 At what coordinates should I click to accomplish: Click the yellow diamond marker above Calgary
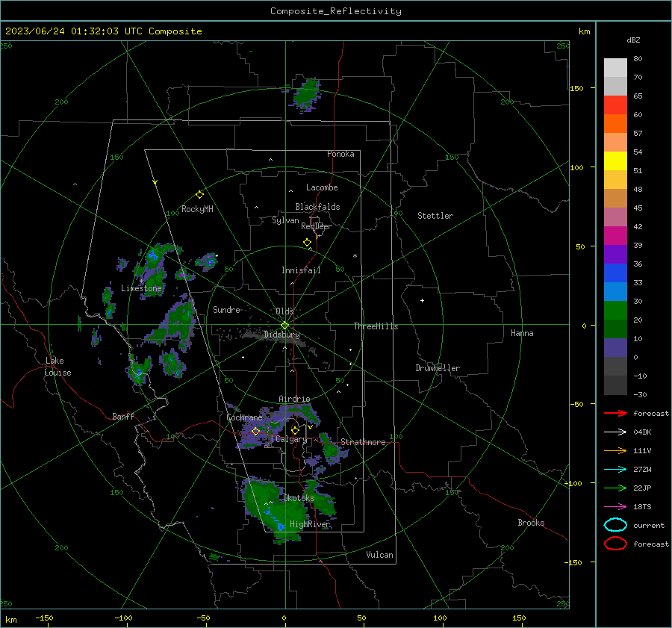(x=295, y=430)
